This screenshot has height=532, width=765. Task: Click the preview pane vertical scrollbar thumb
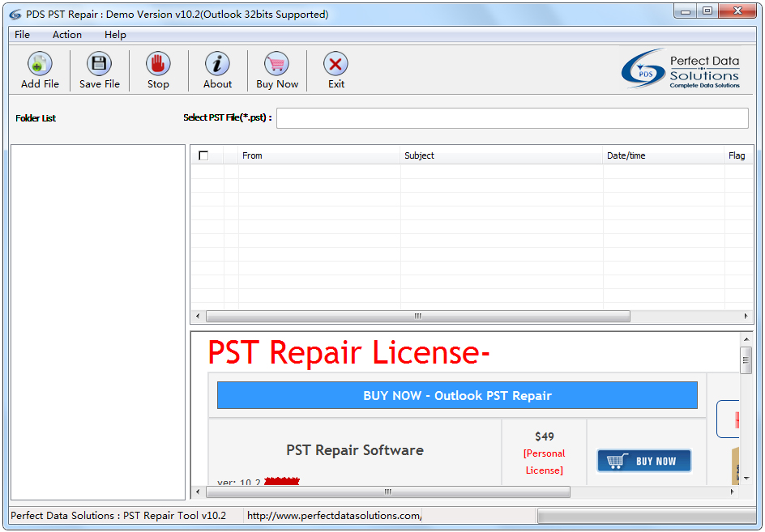[746, 360]
